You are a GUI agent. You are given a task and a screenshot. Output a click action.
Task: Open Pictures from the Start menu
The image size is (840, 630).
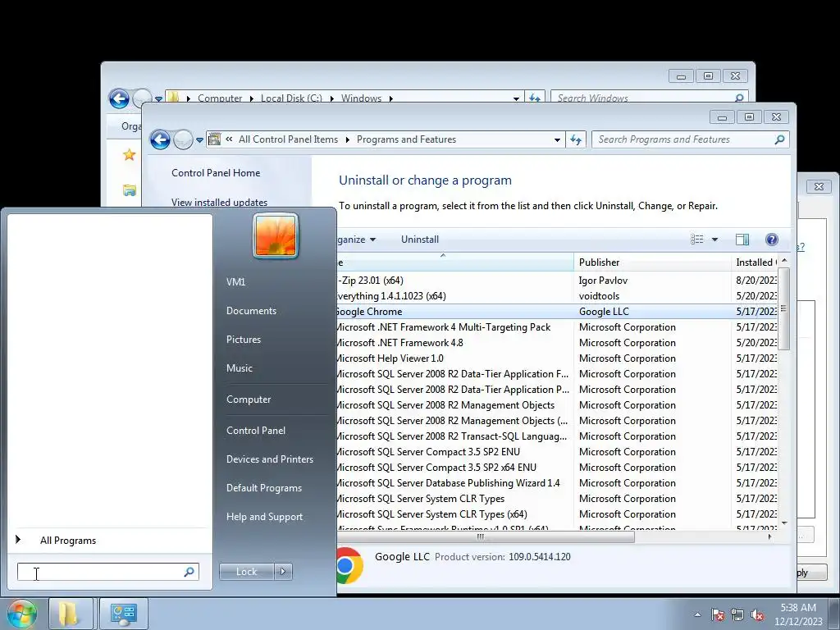click(244, 340)
